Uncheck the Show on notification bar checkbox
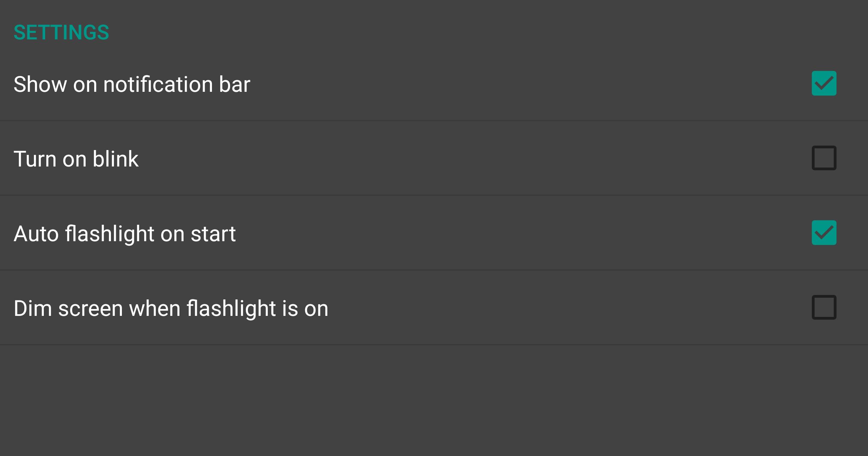The image size is (868, 456). pyautogui.click(x=824, y=83)
